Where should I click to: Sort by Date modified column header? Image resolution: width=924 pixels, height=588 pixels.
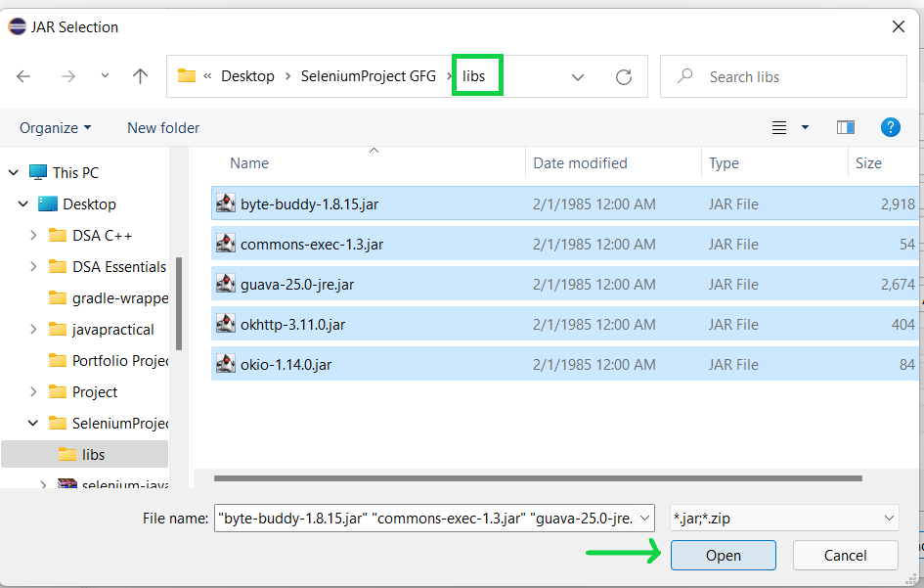click(x=580, y=163)
